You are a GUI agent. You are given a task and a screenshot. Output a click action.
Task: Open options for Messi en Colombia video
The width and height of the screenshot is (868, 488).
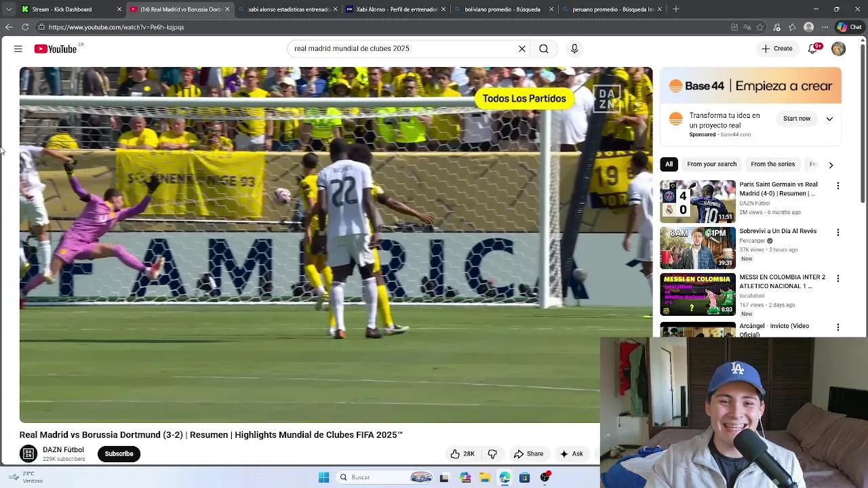click(838, 279)
